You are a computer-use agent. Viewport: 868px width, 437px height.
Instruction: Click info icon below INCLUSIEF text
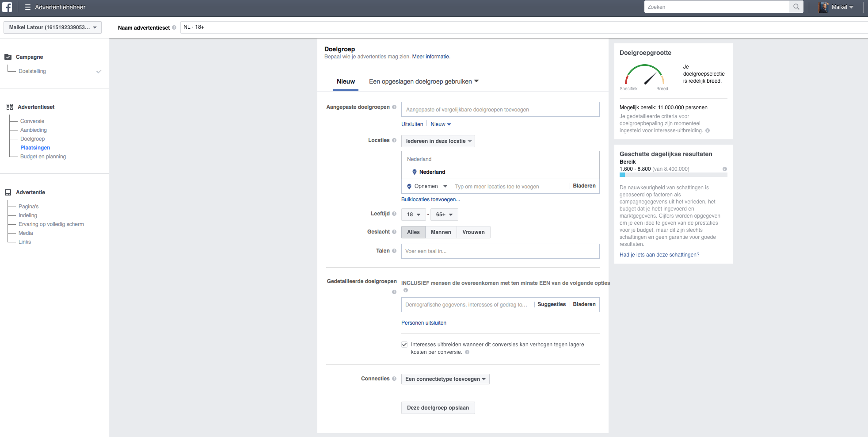click(406, 290)
